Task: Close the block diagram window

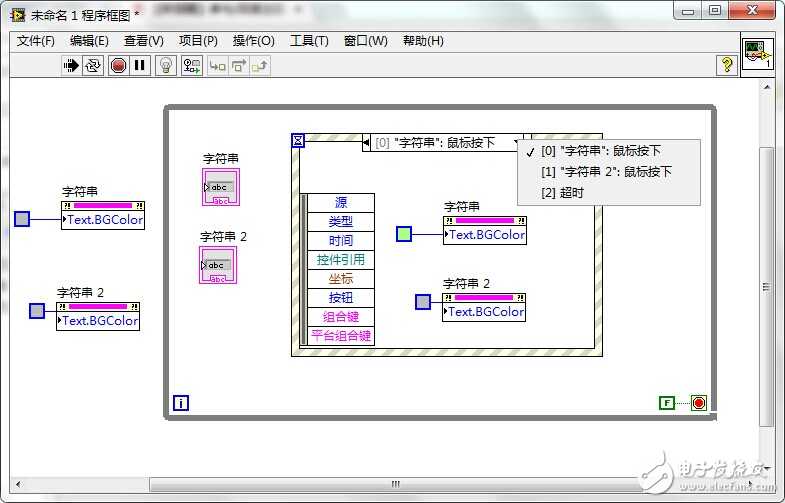Action: click(752, 11)
